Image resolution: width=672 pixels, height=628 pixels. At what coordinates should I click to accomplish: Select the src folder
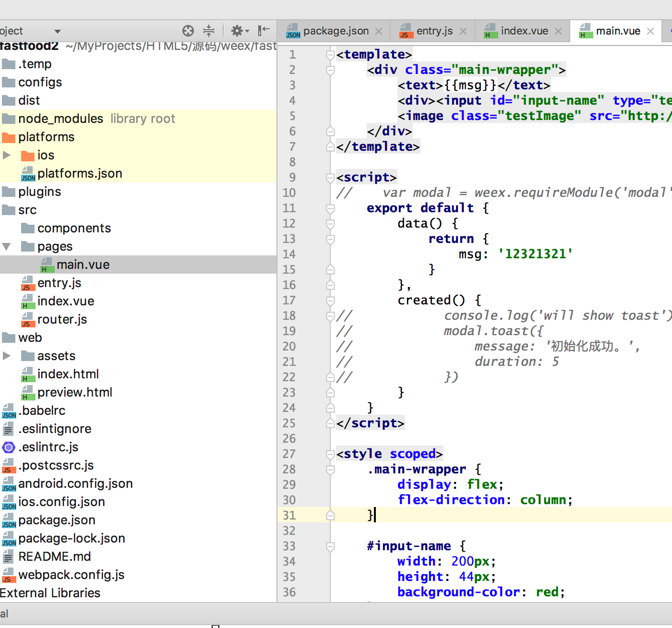pos(19,210)
